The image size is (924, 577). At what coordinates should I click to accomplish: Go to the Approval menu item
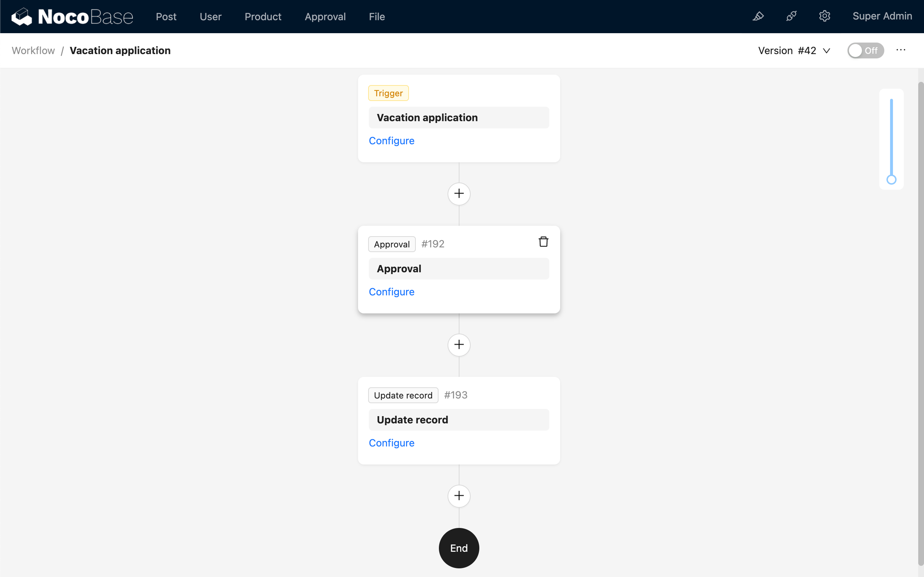pyautogui.click(x=325, y=17)
